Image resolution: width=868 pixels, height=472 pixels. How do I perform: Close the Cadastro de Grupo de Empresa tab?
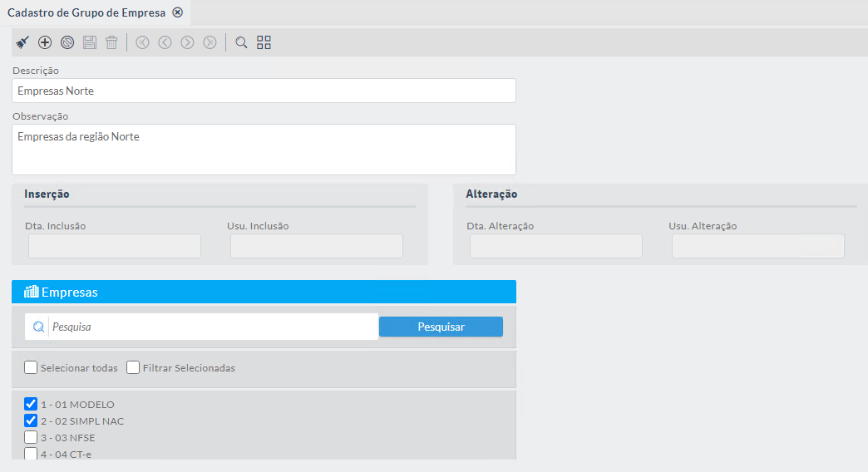[178, 12]
